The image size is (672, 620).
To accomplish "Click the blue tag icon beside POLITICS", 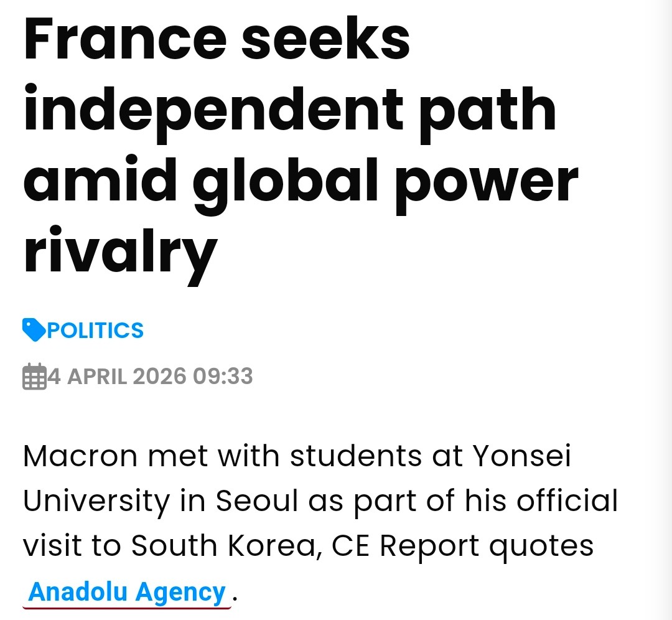I will (34, 330).
